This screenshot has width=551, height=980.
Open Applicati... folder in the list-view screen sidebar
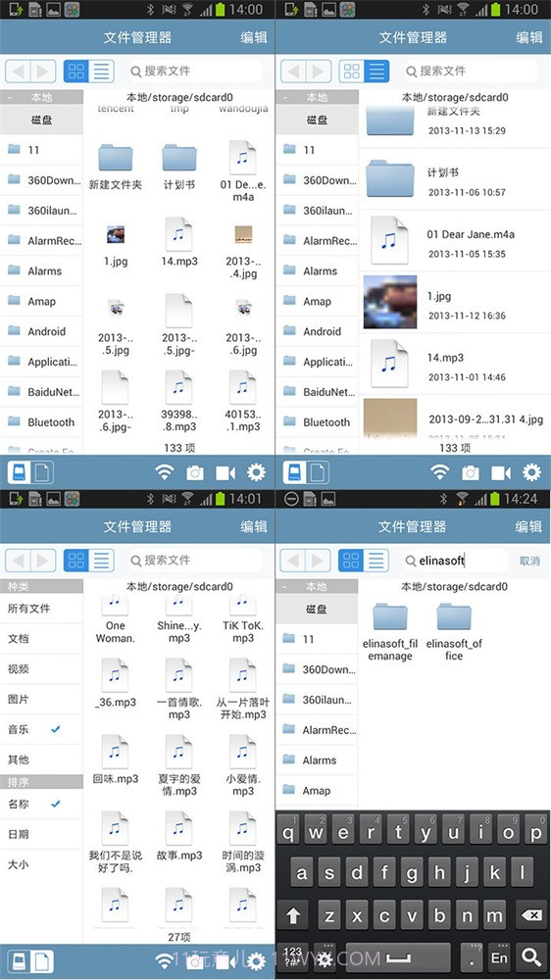[317, 362]
